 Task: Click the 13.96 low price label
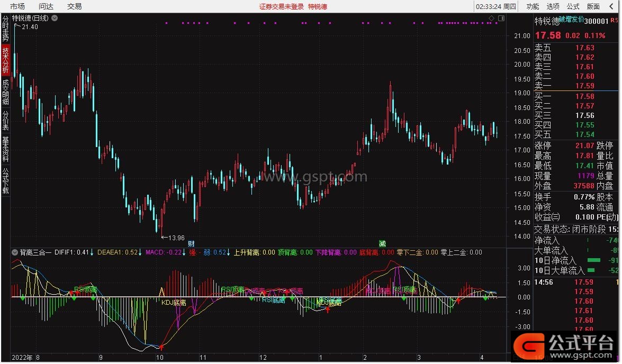[x=176, y=238]
